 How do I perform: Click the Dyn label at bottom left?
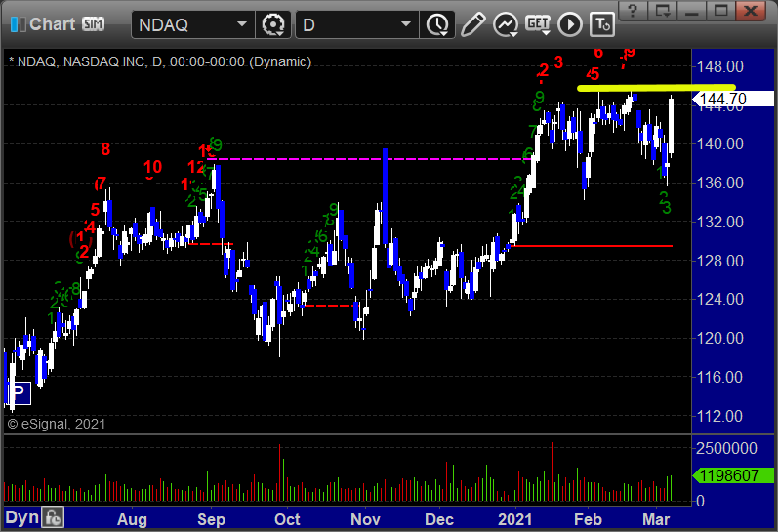coord(21,517)
